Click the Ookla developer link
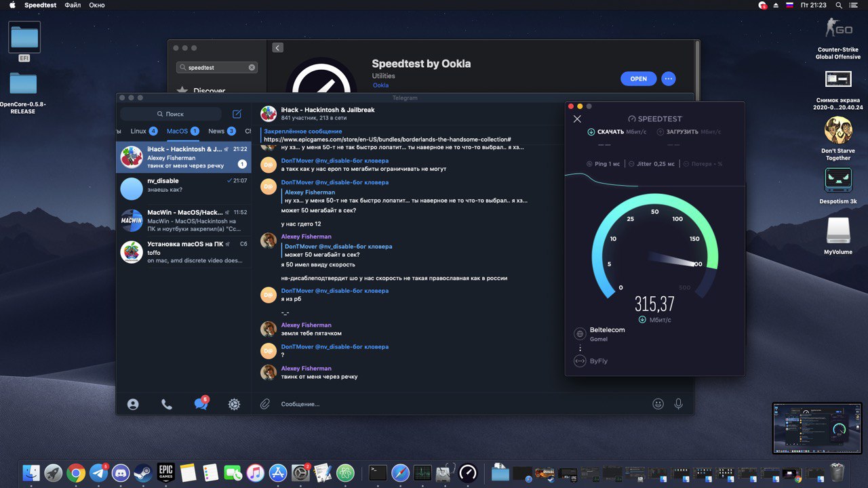Screen dimensions: 868x488 380,85
